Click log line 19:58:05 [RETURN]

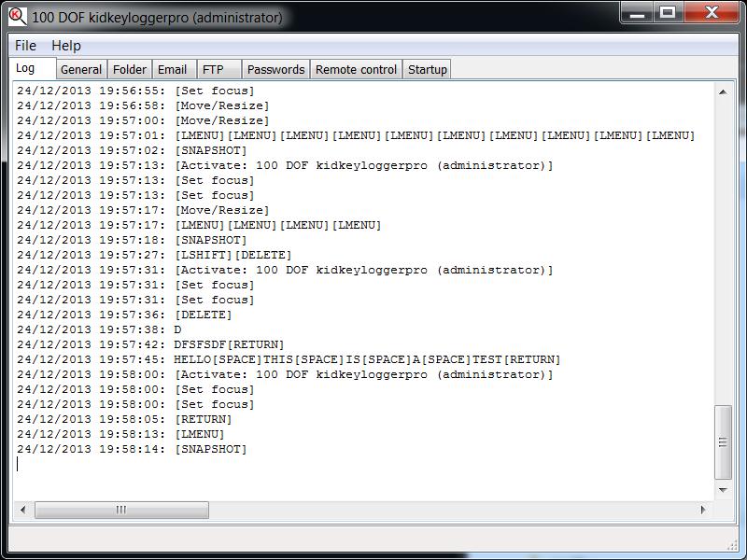click(x=124, y=419)
